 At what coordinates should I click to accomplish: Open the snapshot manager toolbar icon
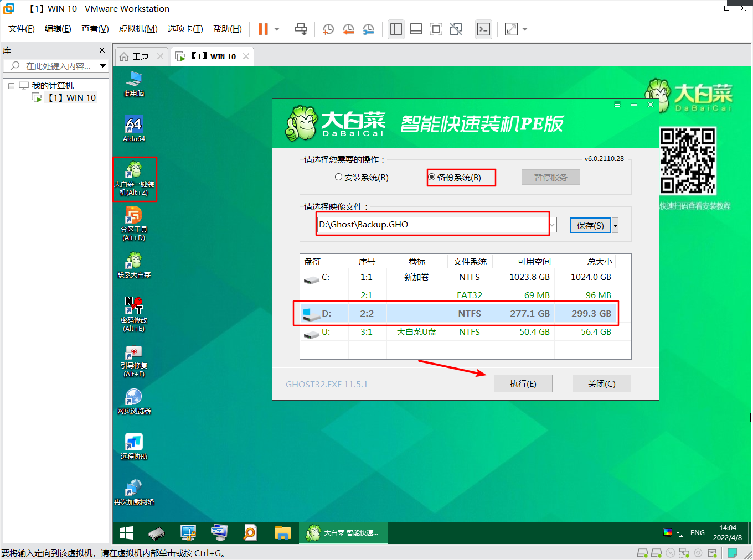click(368, 29)
